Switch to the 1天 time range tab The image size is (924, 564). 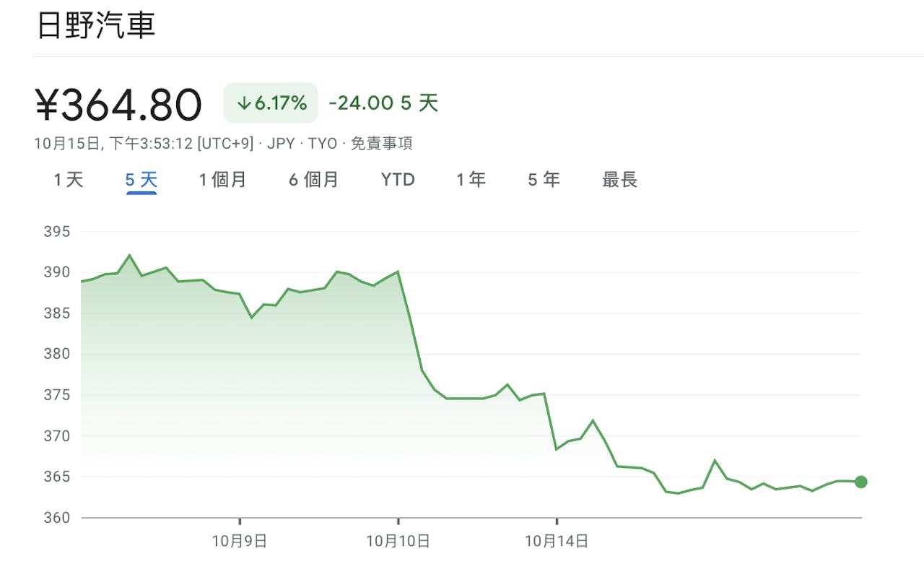click(x=69, y=180)
